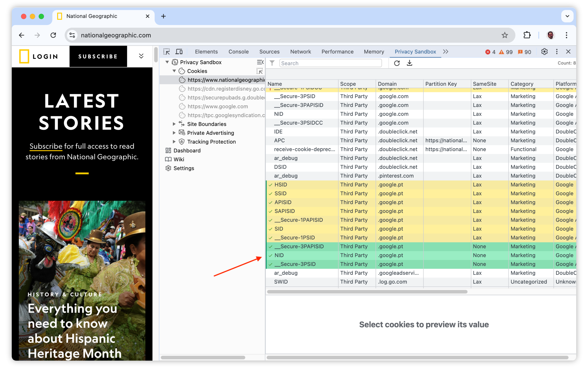Viewport: 588px width, 368px height.
Task: Toggle the device toolbar icon
Action: pyautogui.click(x=179, y=52)
